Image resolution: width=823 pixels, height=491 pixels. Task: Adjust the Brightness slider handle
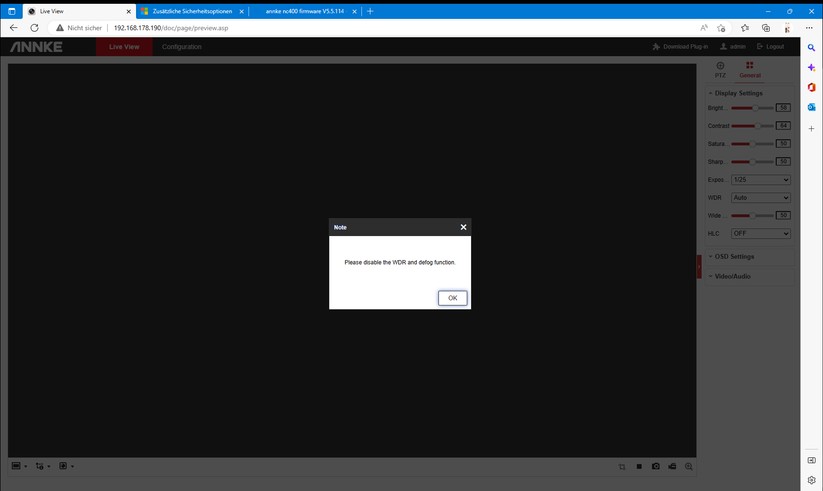coord(755,108)
